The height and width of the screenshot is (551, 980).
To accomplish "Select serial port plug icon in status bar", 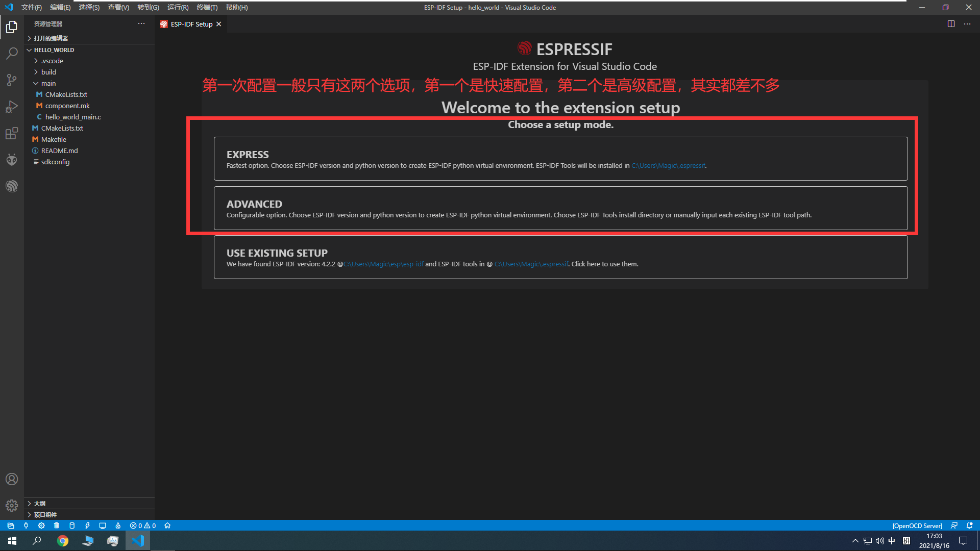I will [x=26, y=525].
